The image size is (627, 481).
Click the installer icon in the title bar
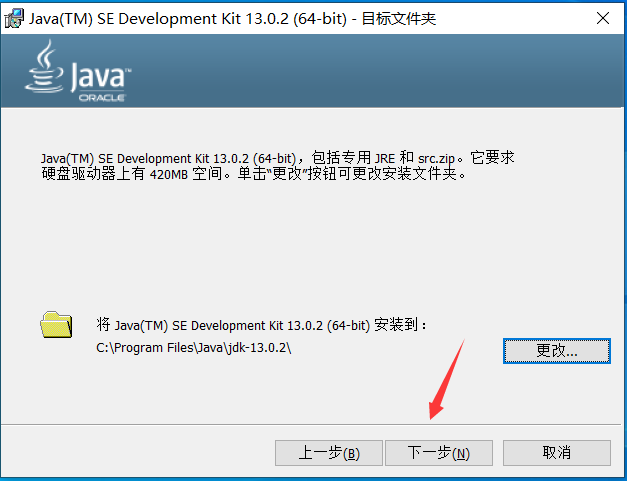click(x=14, y=18)
